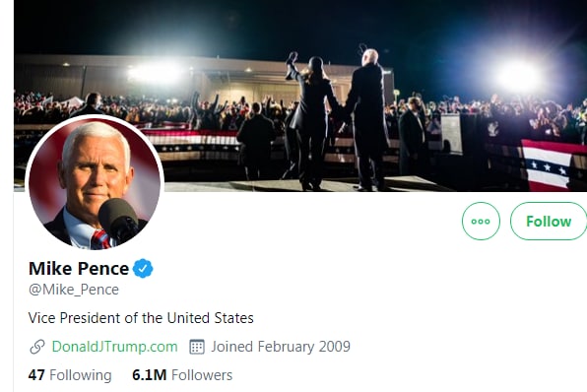
Task: Click the blue verified checkmark badge
Action: (143, 268)
